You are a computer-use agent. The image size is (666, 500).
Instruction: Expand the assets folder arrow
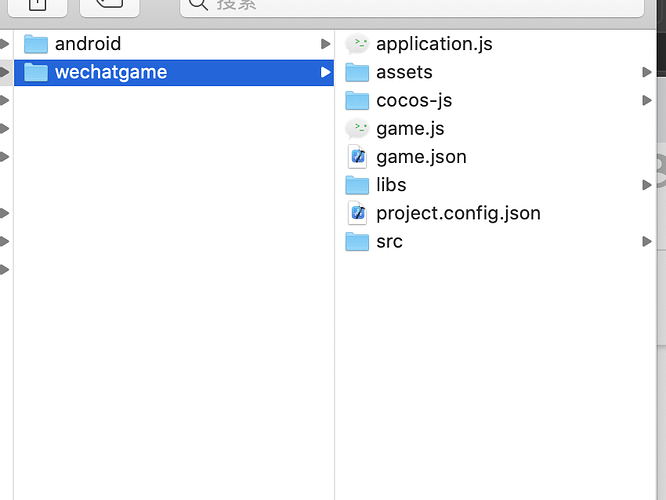pos(647,72)
